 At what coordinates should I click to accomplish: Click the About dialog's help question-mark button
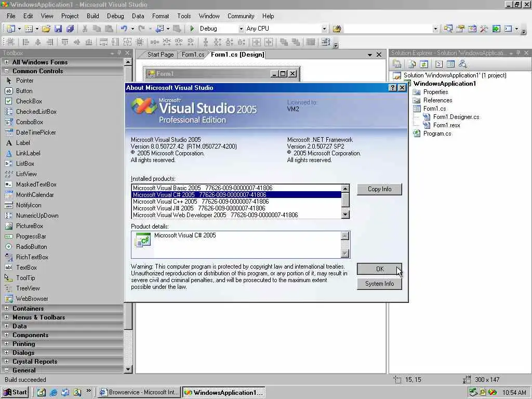click(393, 87)
